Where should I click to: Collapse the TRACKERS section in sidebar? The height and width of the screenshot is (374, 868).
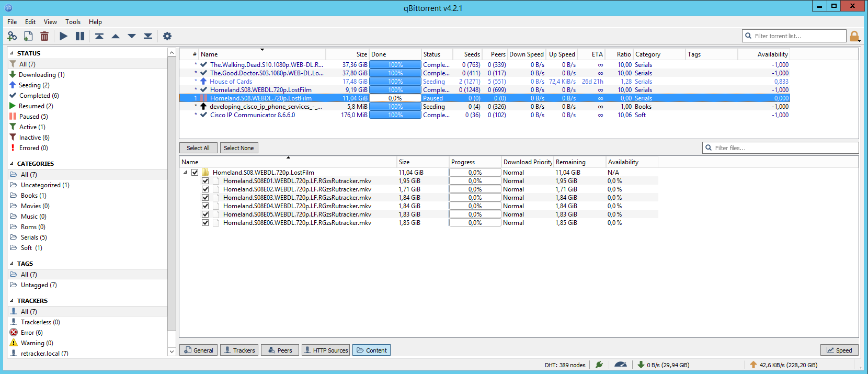tap(12, 301)
